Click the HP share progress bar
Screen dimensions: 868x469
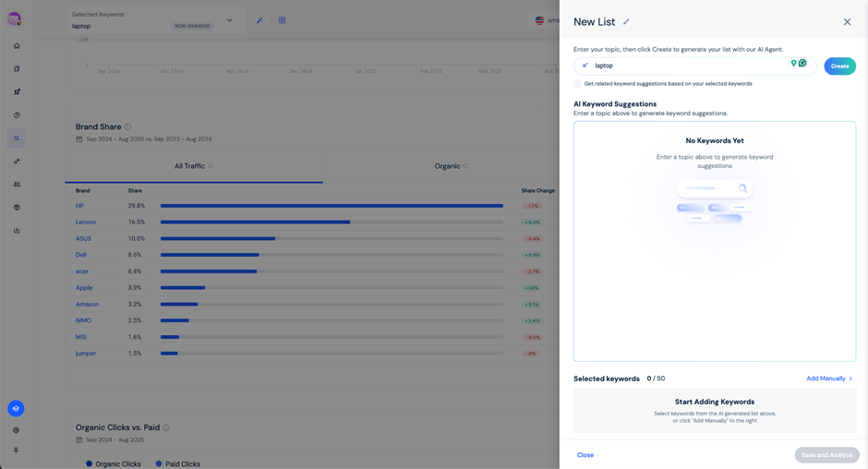click(332, 206)
